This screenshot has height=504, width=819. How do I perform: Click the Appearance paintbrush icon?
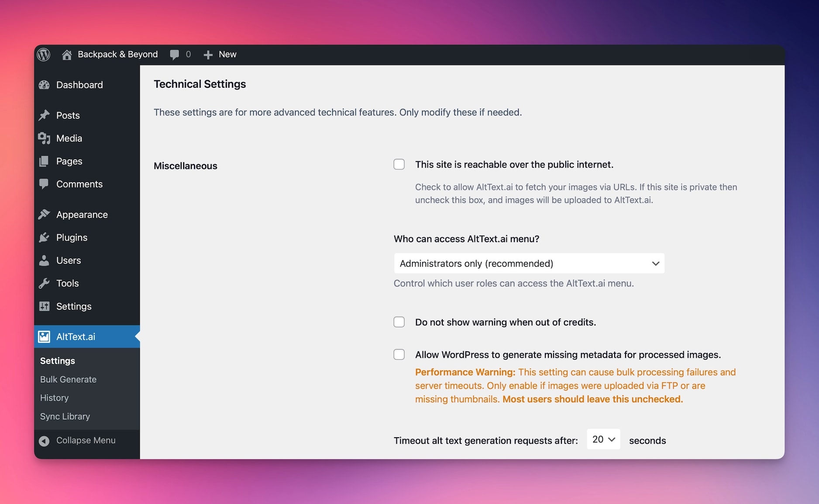point(44,215)
